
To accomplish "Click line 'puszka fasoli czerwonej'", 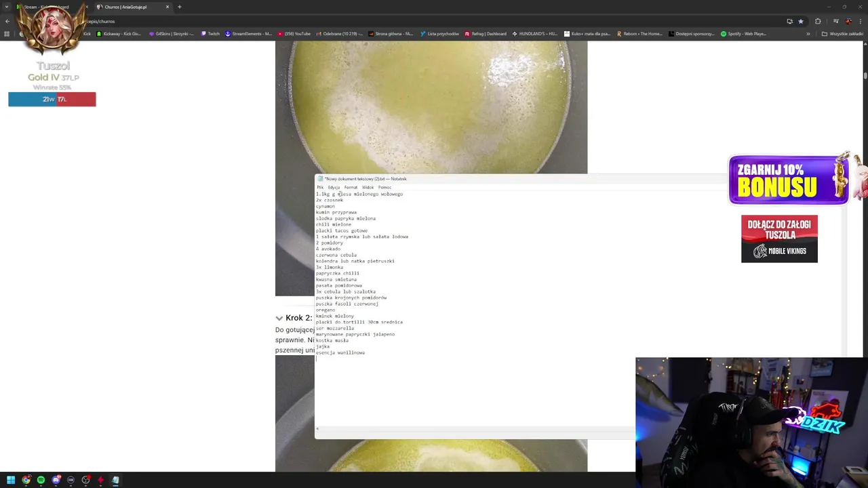I will coord(347,304).
